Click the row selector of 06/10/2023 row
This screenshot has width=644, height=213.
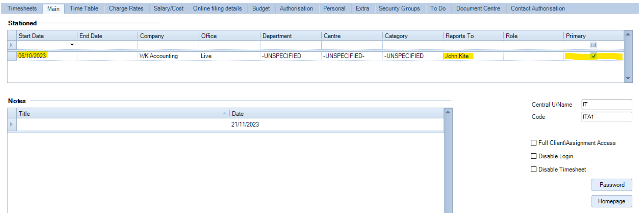coord(12,56)
